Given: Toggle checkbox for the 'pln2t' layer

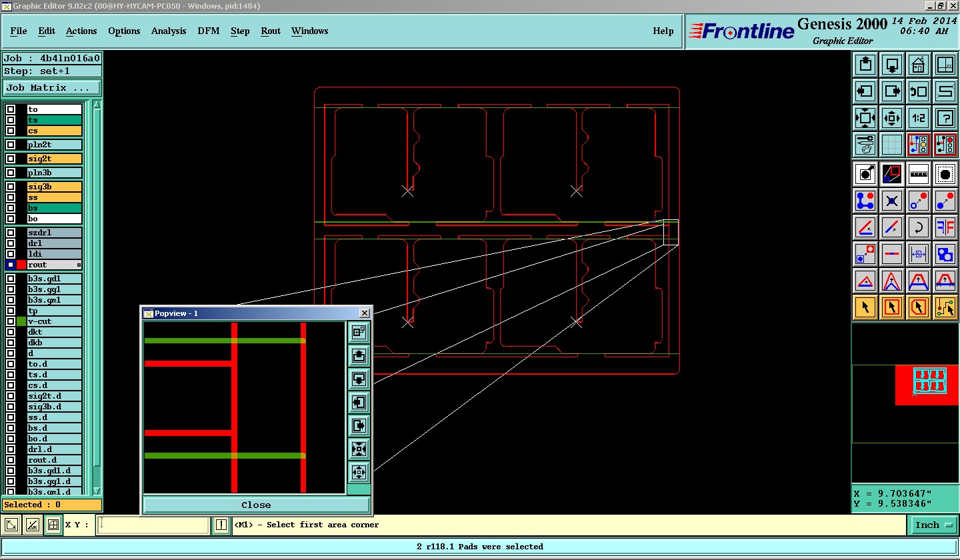Looking at the screenshot, I should (11, 145).
